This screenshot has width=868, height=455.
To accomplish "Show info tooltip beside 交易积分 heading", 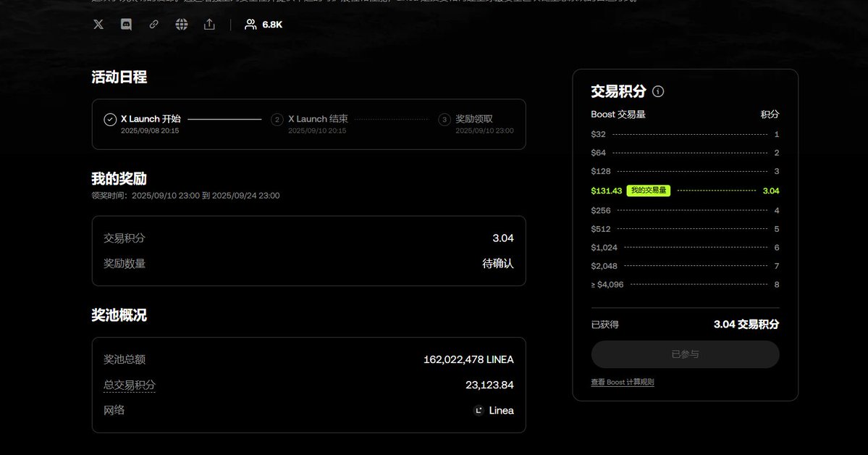I will (x=658, y=91).
